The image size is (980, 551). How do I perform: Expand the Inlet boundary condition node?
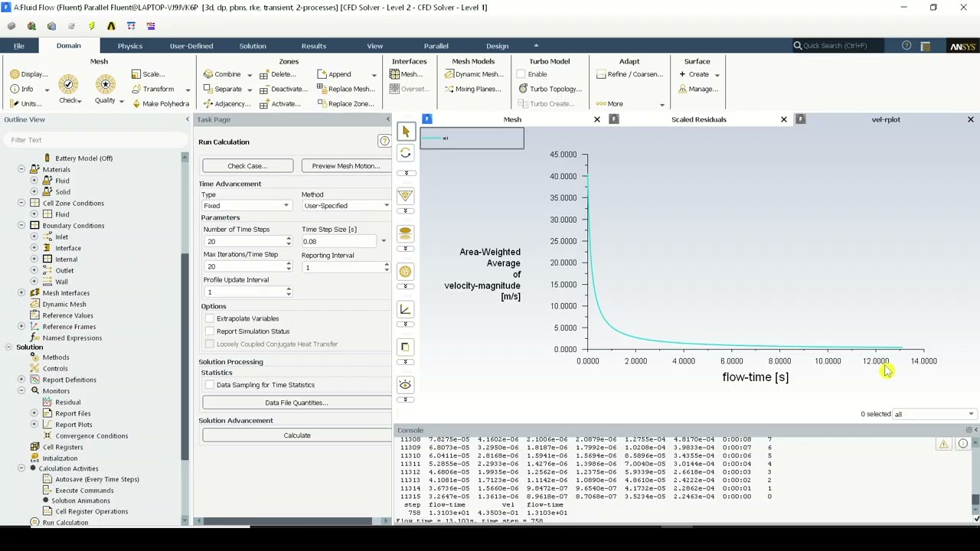pos(34,237)
